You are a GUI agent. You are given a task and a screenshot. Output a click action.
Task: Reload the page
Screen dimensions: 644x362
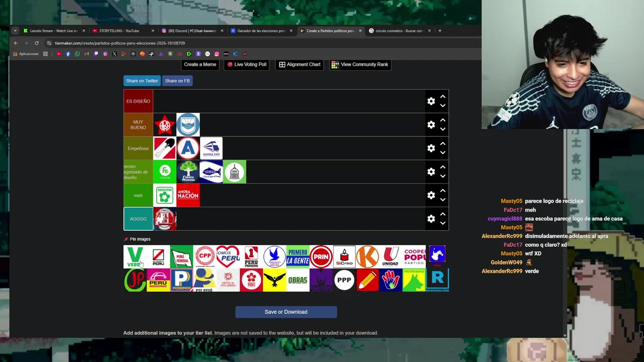pyautogui.click(x=36, y=43)
